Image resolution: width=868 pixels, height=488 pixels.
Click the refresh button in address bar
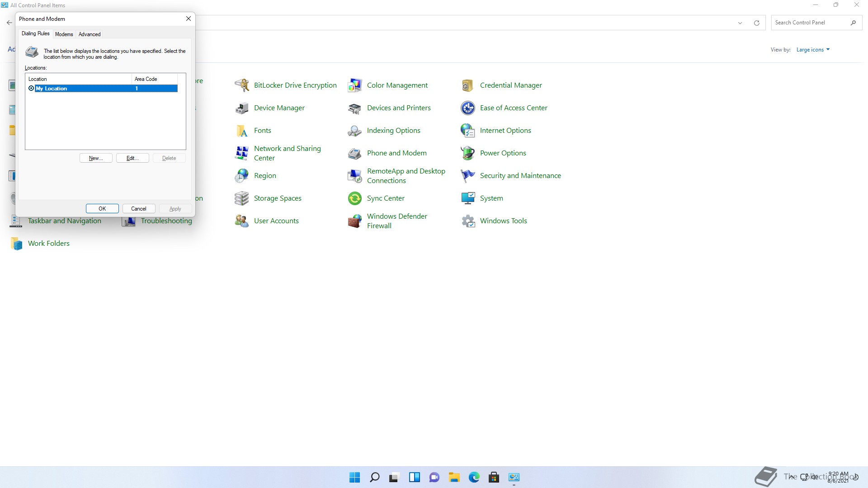coord(756,23)
